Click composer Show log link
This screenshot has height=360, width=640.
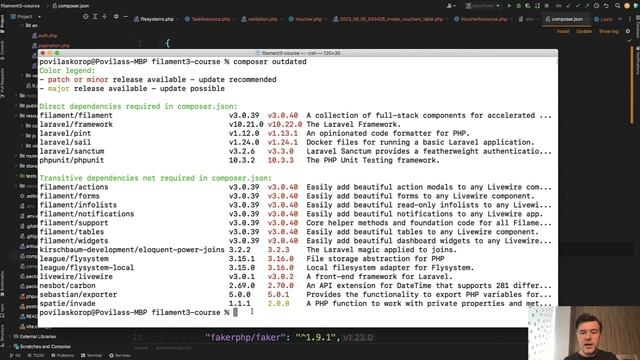pyautogui.click(x=608, y=31)
